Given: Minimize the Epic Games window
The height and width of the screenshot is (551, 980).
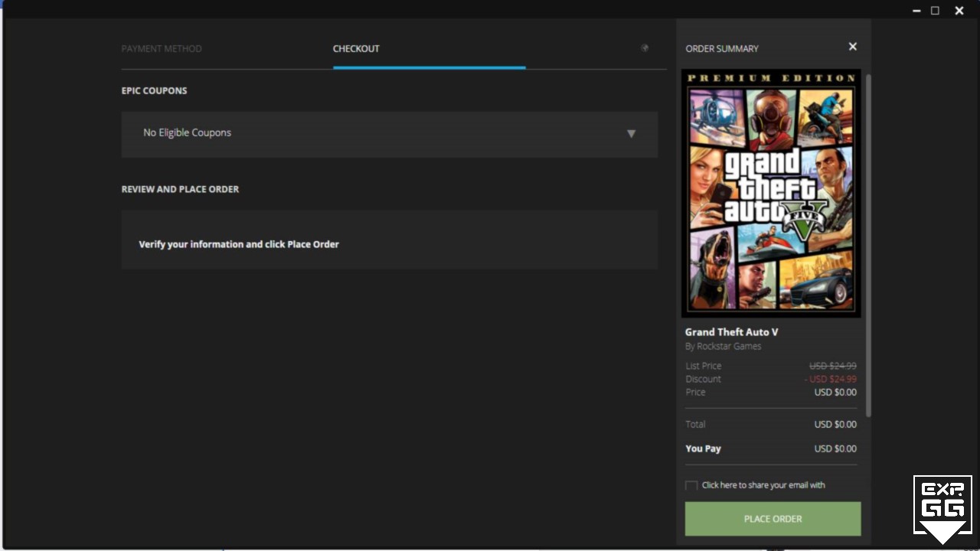Looking at the screenshot, I should tap(916, 11).
